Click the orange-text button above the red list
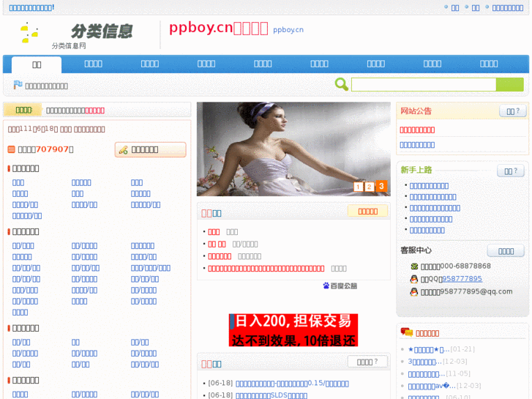The width and height of the screenshot is (532, 399). (x=368, y=212)
